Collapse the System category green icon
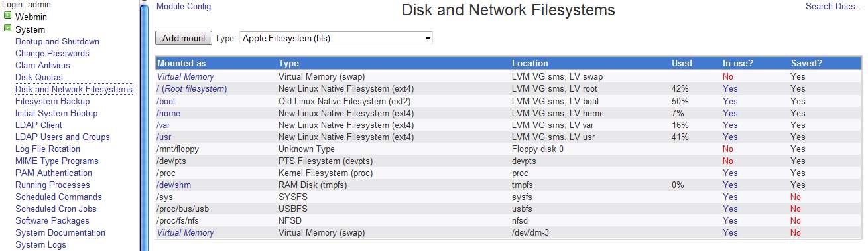This screenshot has width=868, height=251. pos(8,29)
